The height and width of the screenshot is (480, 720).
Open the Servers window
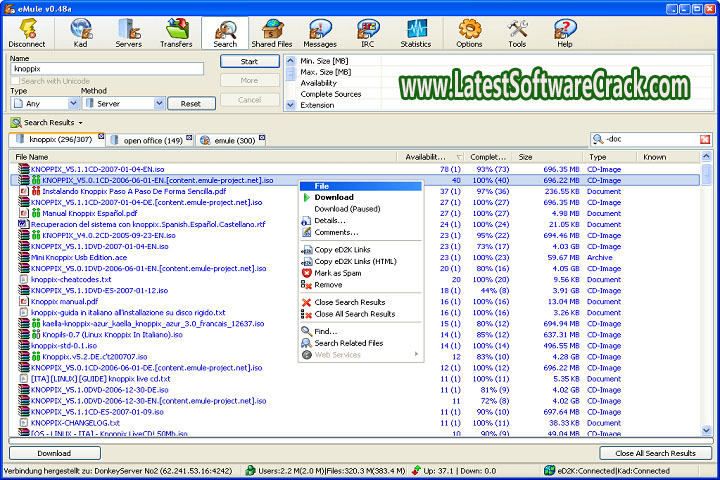pyautogui.click(x=129, y=33)
